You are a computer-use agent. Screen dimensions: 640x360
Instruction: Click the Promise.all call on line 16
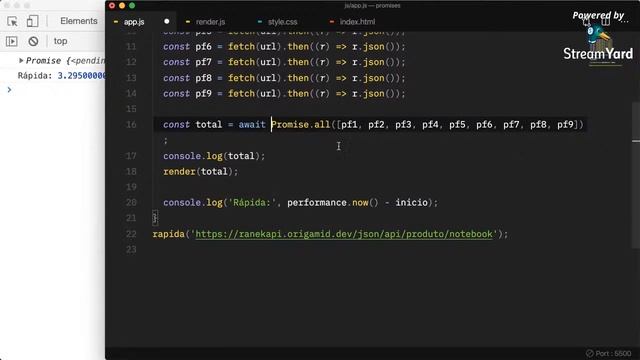coord(427,124)
